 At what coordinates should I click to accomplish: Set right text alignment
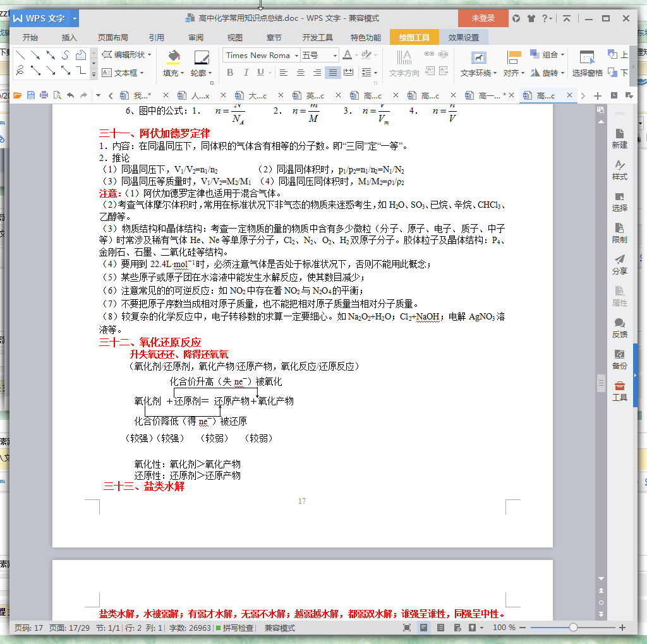coord(317,73)
